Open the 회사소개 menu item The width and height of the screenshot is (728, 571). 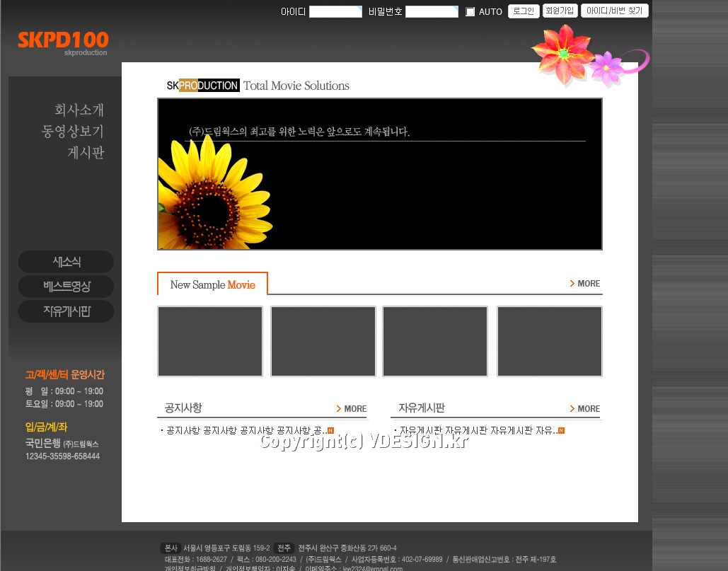(x=79, y=110)
